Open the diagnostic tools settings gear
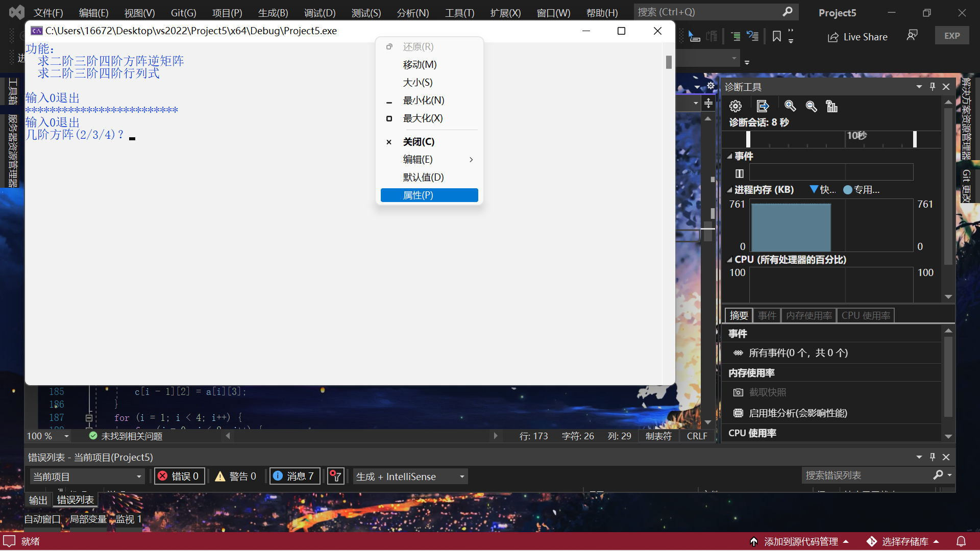The width and height of the screenshot is (980, 551). (735, 106)
